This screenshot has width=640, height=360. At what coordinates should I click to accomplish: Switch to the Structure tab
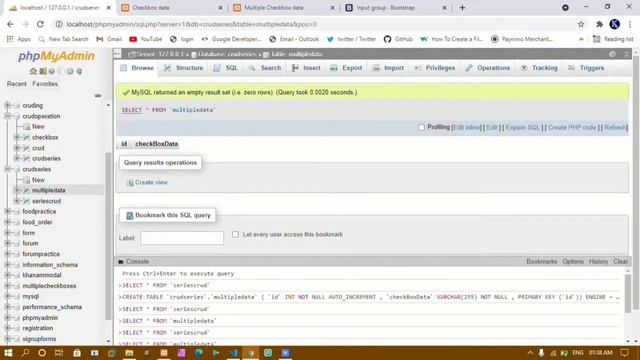(183, 68)
